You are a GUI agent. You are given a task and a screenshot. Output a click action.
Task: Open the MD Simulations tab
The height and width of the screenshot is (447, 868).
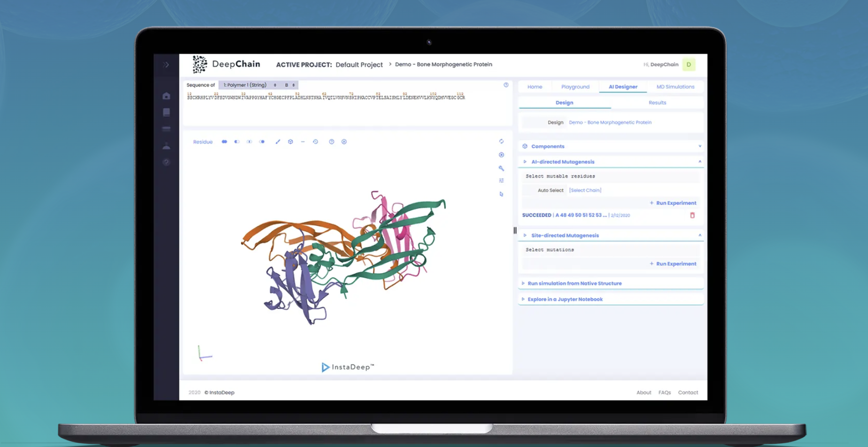click(675, 87)
